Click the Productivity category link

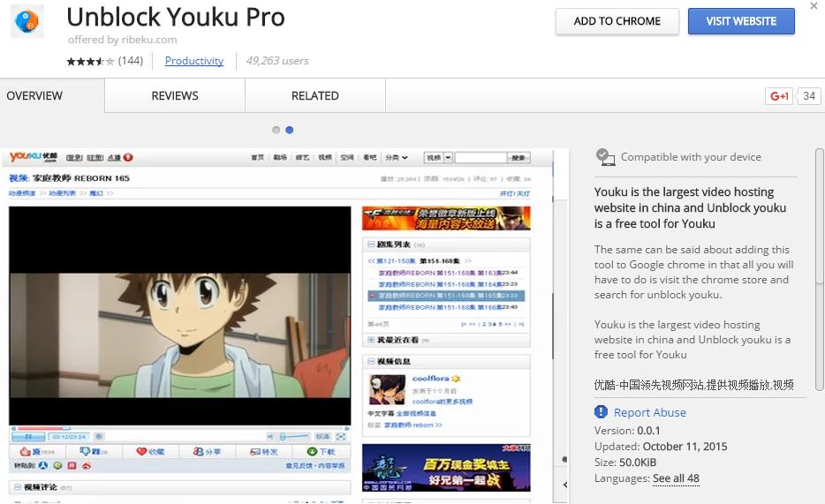point(194,61)
